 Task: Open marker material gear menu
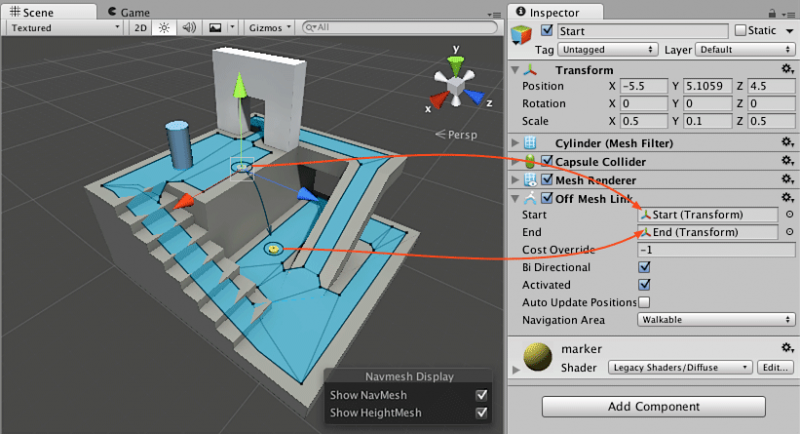787,348
